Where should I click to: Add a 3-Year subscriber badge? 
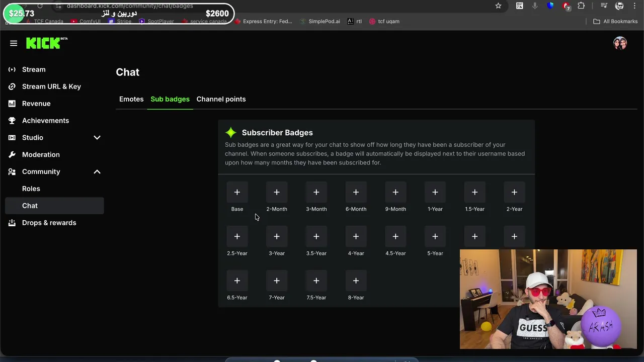point(277,236)
